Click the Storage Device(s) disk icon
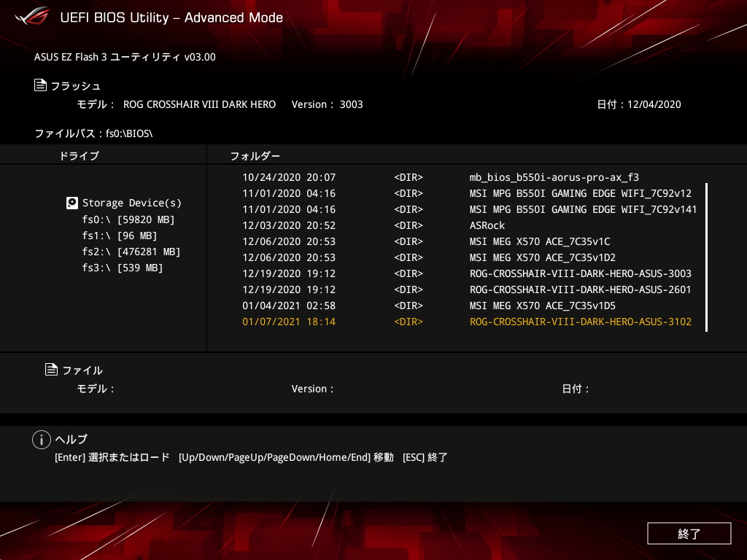 pos(72,203)
